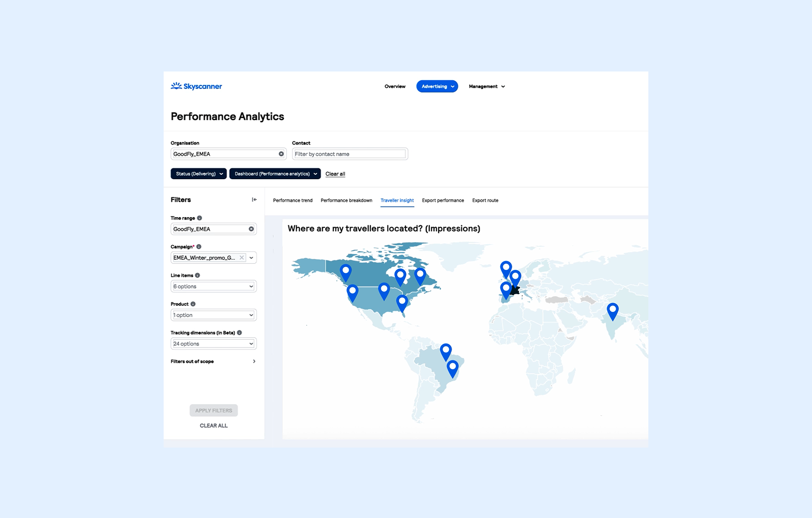Open the Product 1 option dropdown
The width and height of the screenshot is (812, 518).
(x=213, y=315)
